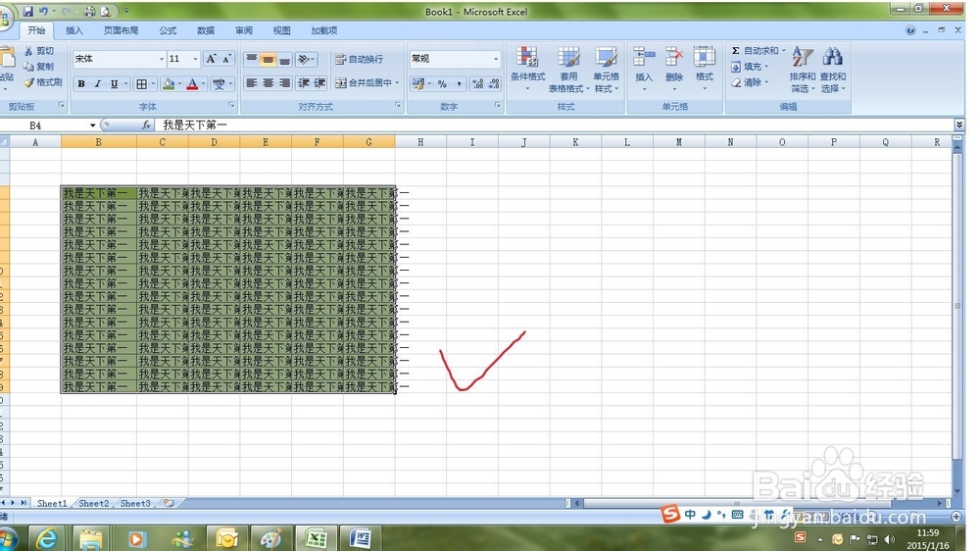Screen dimensions: 980x551
Task: Toggle align text right
Action: 284,82
